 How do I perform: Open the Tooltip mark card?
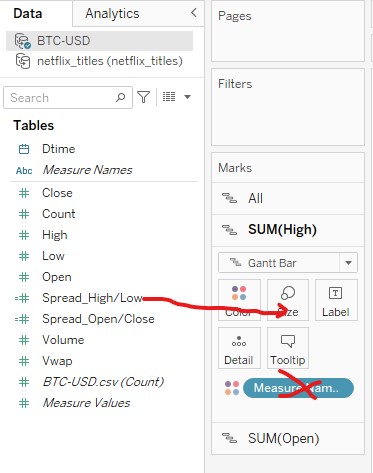click(x=288, y=348)
